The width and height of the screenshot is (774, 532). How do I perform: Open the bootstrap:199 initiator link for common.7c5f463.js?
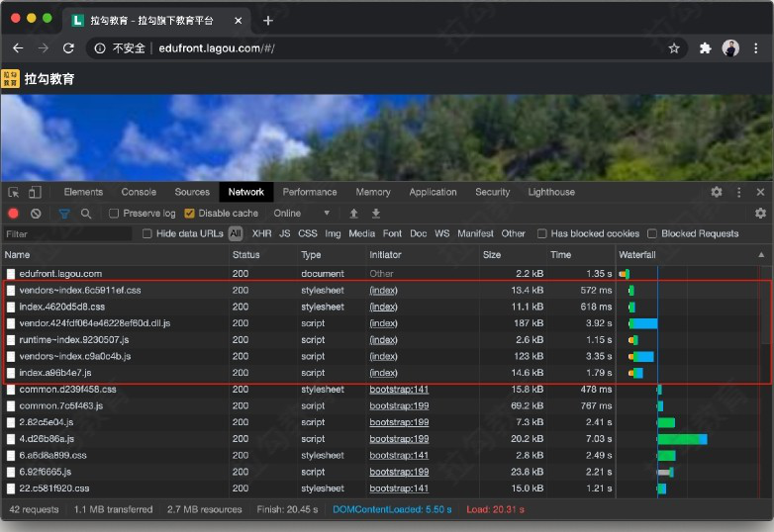399,405
